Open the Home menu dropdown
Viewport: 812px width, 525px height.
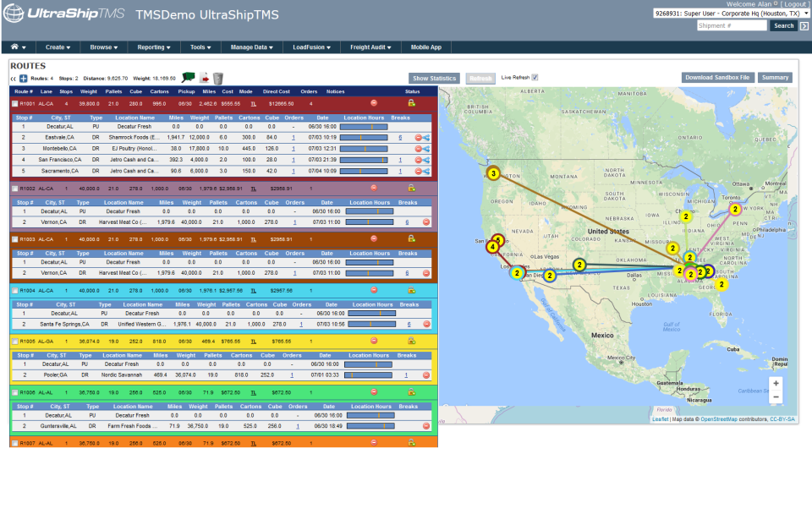18,47
